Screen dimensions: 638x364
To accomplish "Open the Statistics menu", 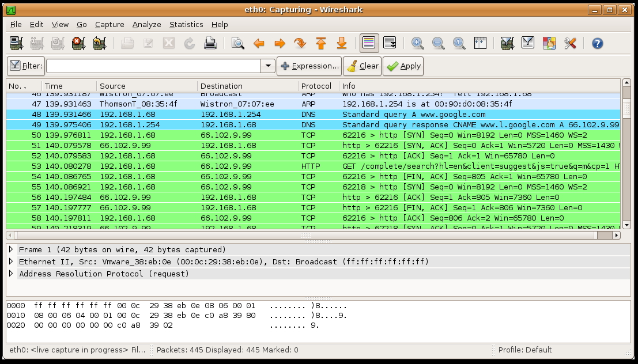I will [x=186, y=24].
